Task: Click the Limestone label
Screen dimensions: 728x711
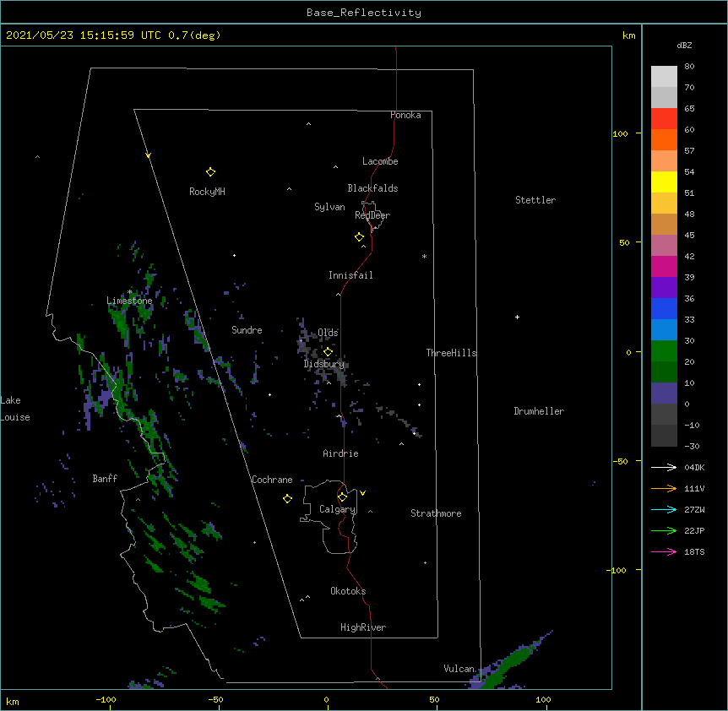Action: click(129, 301)
